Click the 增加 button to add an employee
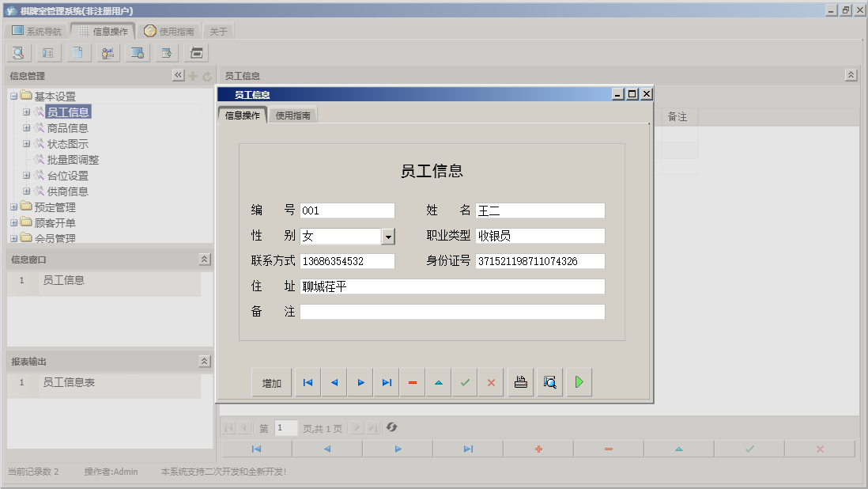The height and width of the screenshot is (489, 868). click(x=270, y=381)
